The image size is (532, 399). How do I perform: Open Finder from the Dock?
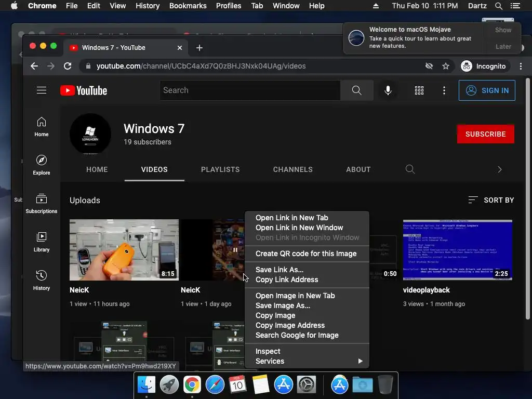(x=147, y=385)
